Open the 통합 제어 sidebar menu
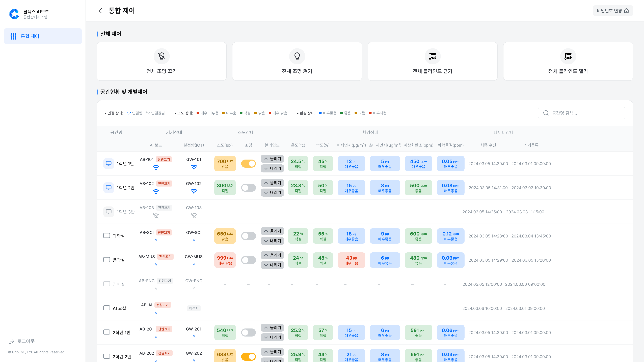This screenshot has height=362, width=644. 43,36
